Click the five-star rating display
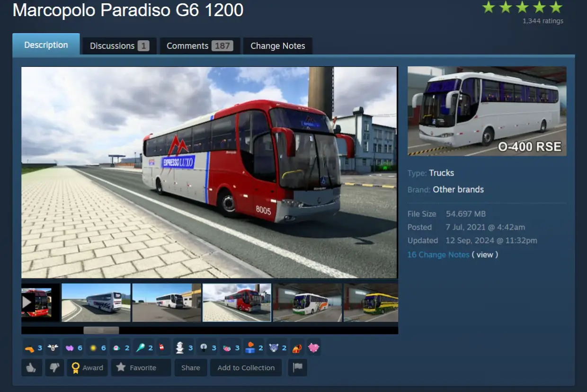 [522, 7]
